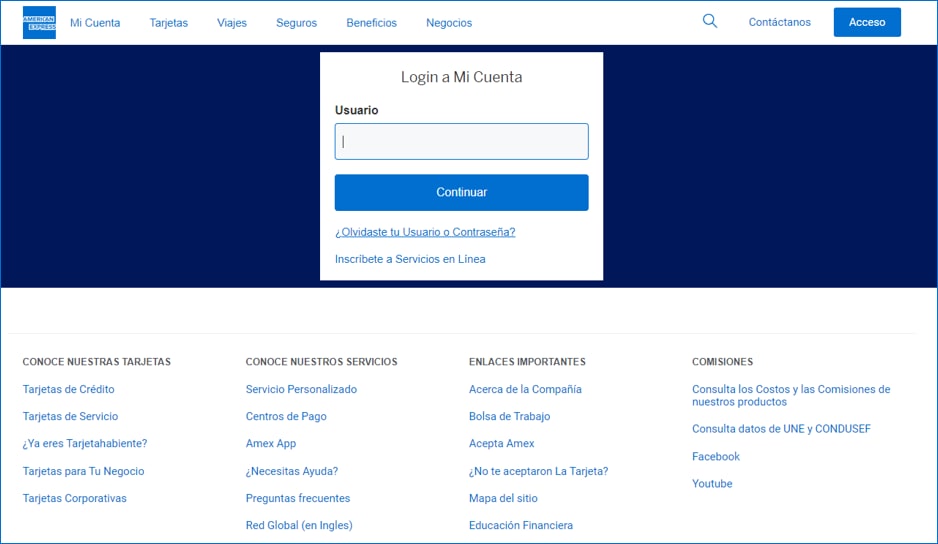Click the American Express logo

point(39,22)
